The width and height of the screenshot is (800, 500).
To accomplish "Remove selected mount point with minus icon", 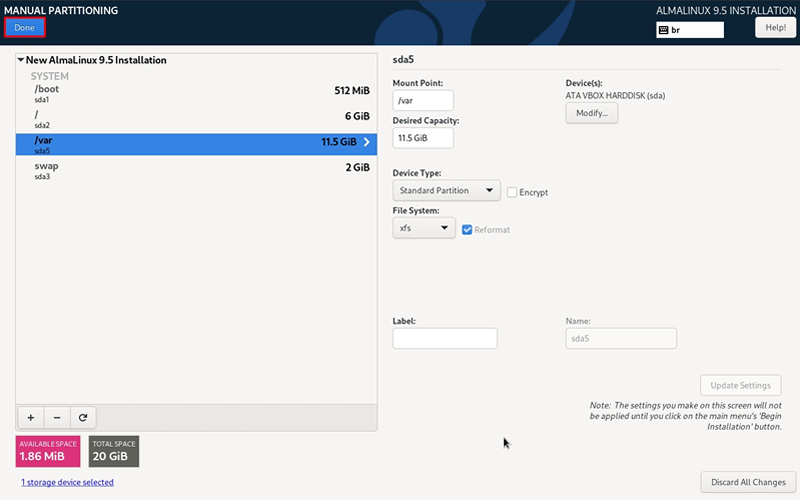I will pyautogui.click(x=57, y=418).
